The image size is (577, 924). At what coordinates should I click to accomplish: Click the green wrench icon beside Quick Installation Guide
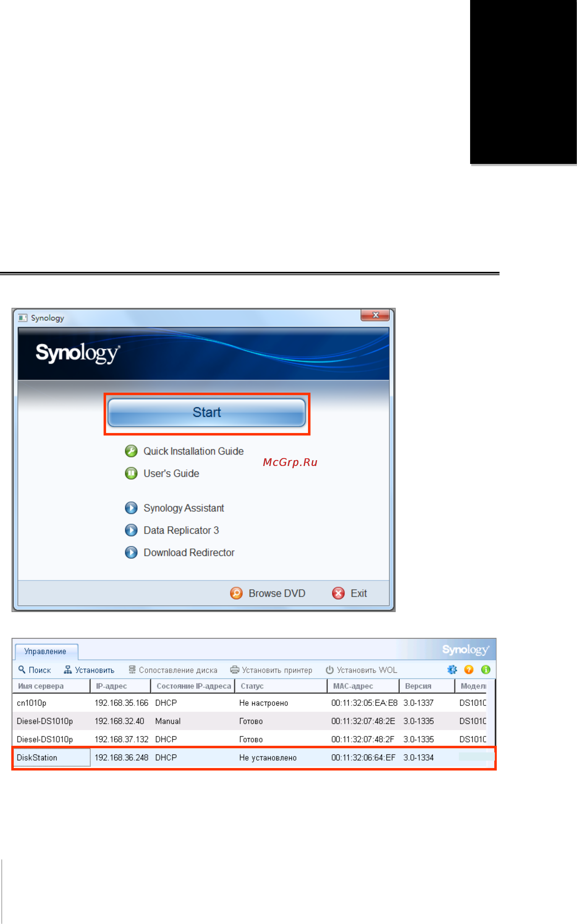[x=131, y=451]
